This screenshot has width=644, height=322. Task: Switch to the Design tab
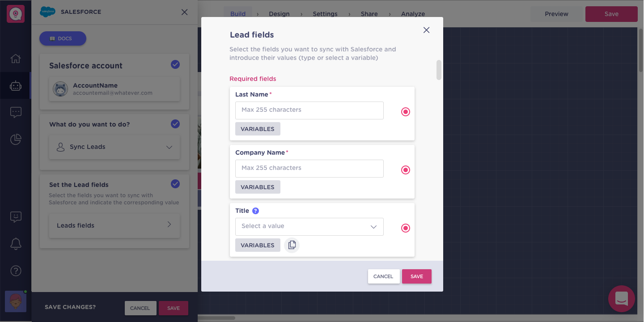(280, 14)
